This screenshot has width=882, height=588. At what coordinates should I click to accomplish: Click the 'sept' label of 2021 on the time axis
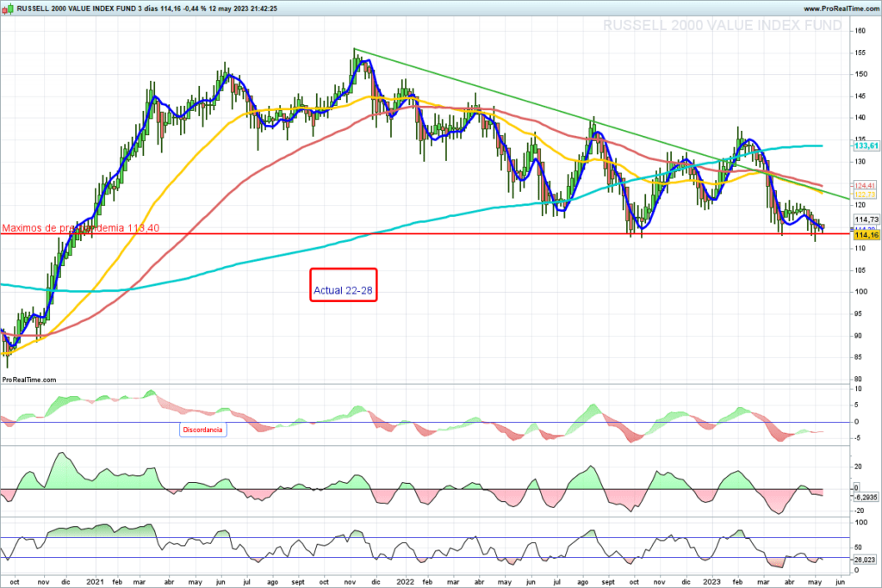tap(298, 582)
